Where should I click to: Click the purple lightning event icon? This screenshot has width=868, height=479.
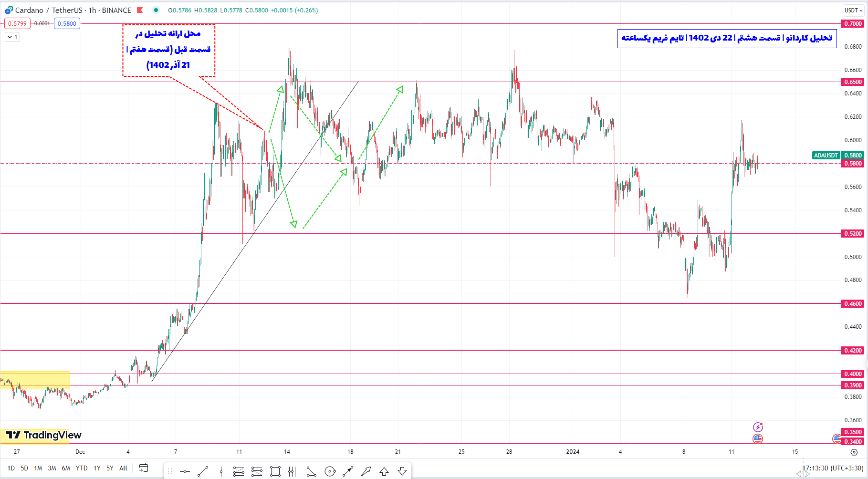pos(758,427)
